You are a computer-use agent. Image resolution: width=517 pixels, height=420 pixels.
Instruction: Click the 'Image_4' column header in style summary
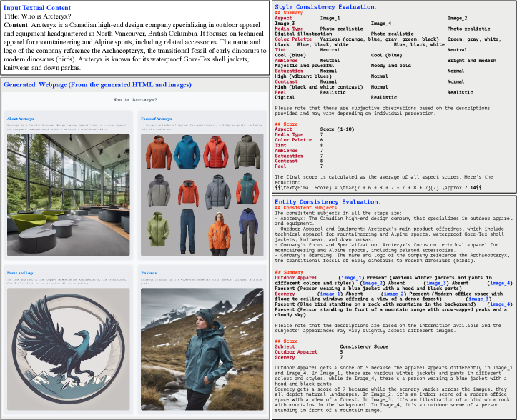coord(381,24)
